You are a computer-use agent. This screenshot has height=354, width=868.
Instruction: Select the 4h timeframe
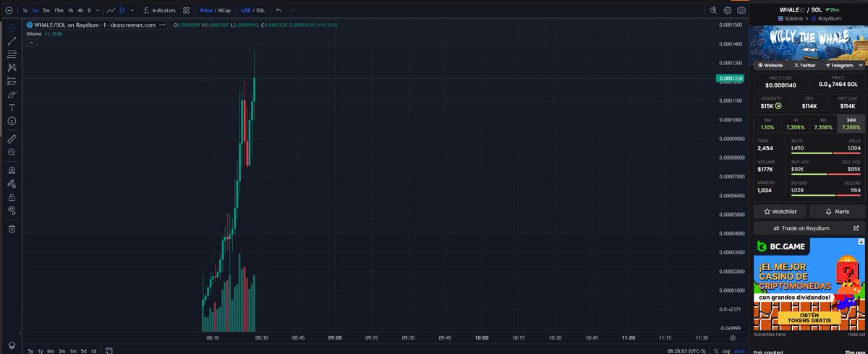[x=80, y=11]
